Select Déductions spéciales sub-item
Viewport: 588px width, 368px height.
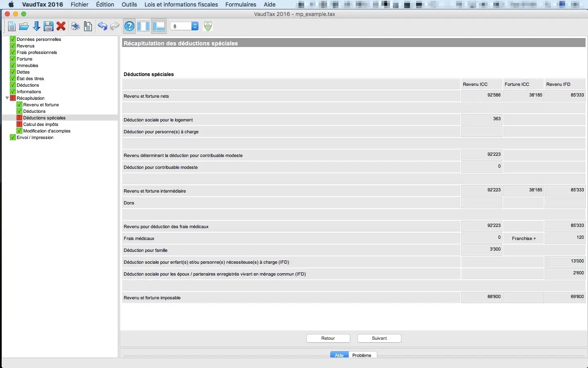[x=45, y=118]
